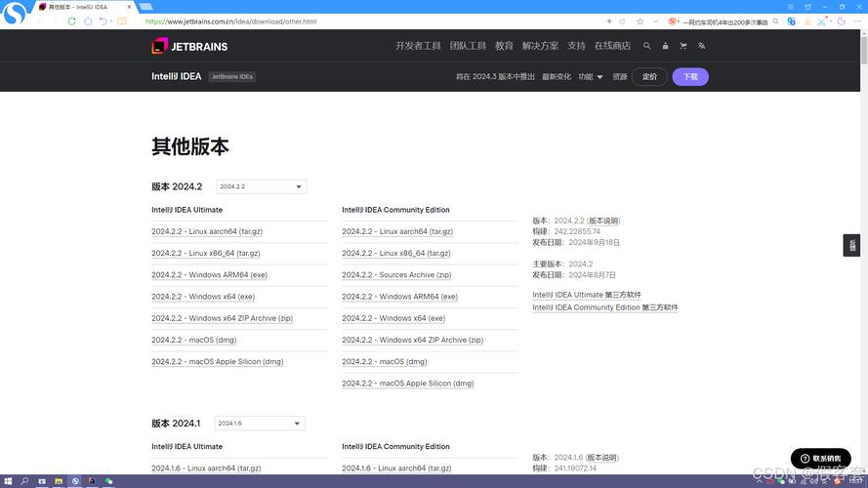Click the scissors screenshot icon

coord(822,21)
